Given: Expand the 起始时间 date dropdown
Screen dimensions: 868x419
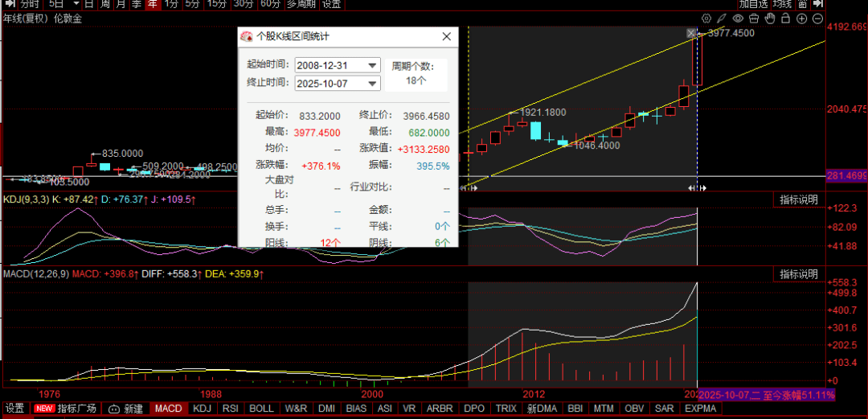Looking at the screenshot, I should pos(372,65).
